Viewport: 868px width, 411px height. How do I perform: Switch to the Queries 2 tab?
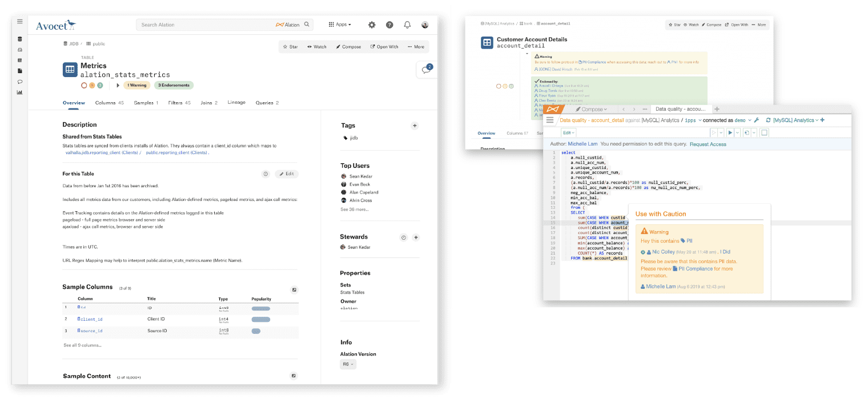[x=267, y=103]
